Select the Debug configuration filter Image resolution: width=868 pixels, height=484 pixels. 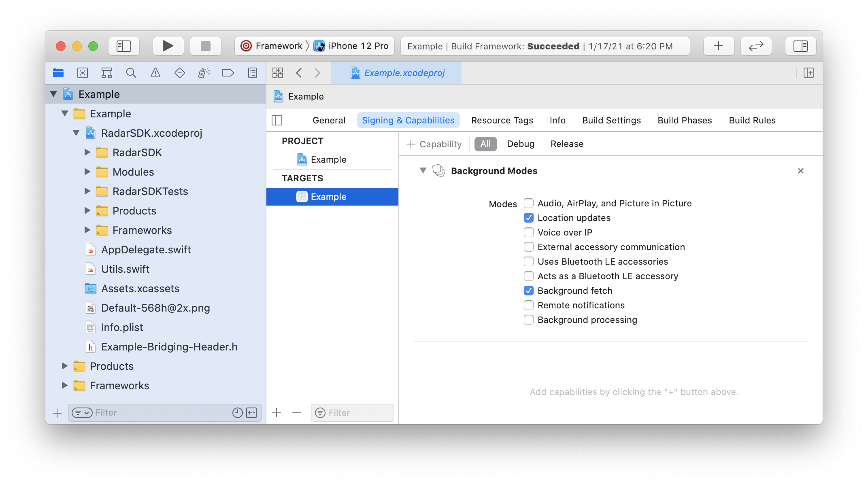click(x=520, y=143)
